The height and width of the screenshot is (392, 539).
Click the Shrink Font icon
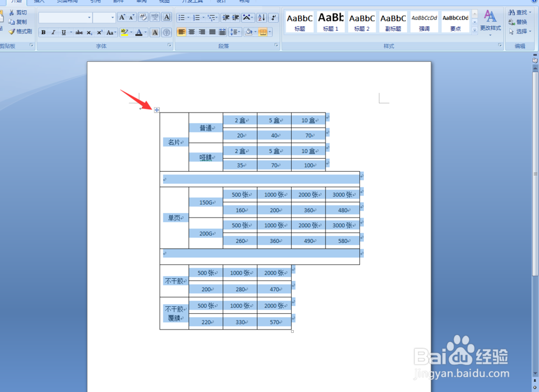tap(132, 17)
